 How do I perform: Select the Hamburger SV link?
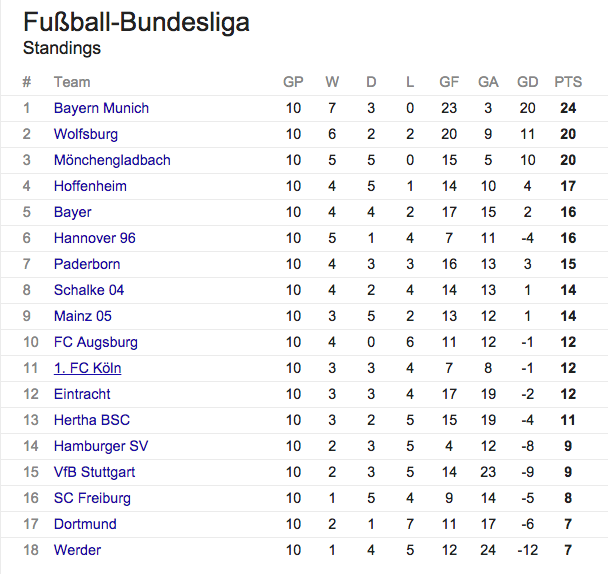point(101,446)
